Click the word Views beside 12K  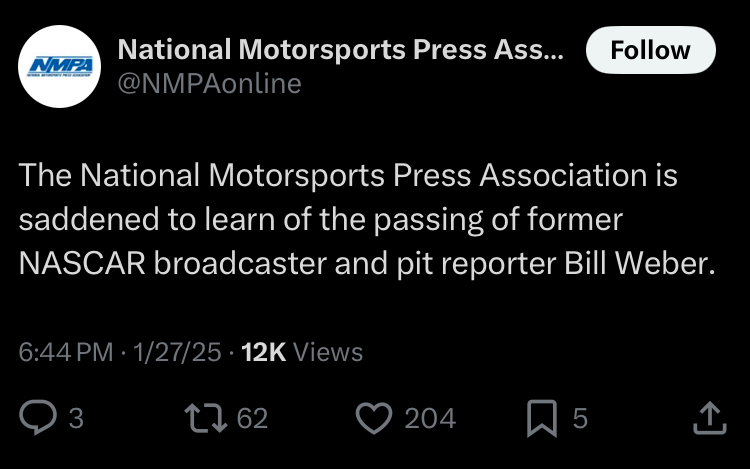click(x=329, y=352)
